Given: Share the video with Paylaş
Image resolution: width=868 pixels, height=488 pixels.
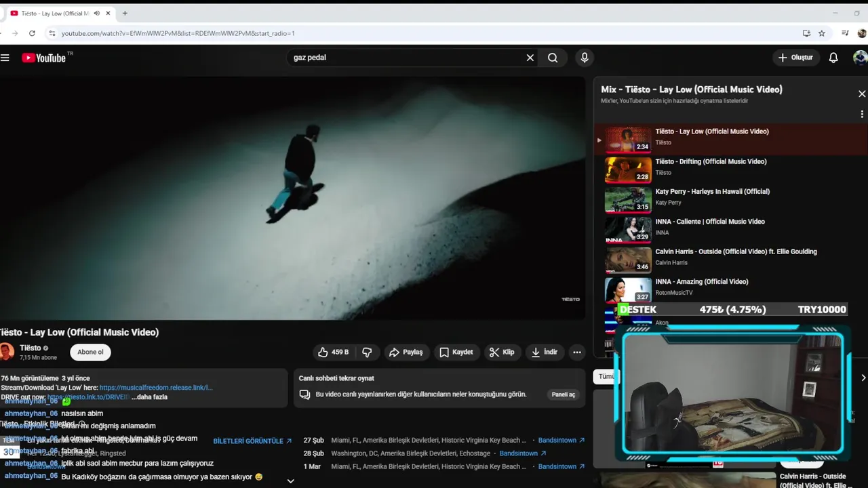Looking at the screenshot, I should pyautogui.click(x=406, y=352).
